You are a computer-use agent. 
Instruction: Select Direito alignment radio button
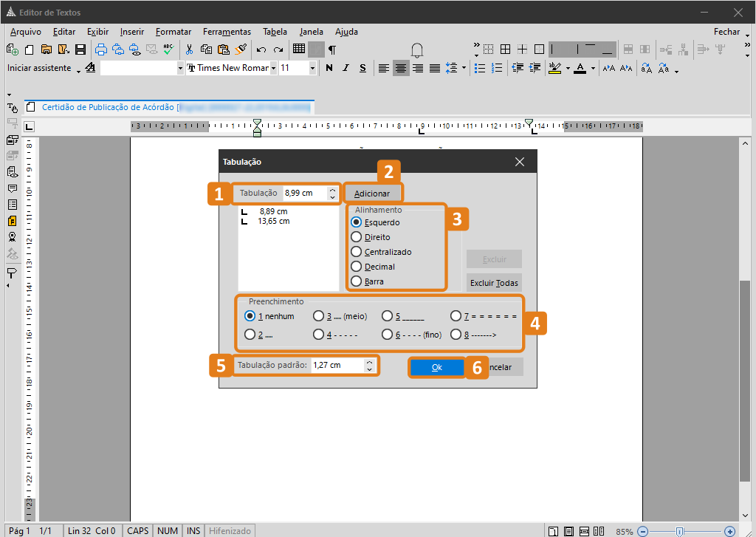click(357, 237)
